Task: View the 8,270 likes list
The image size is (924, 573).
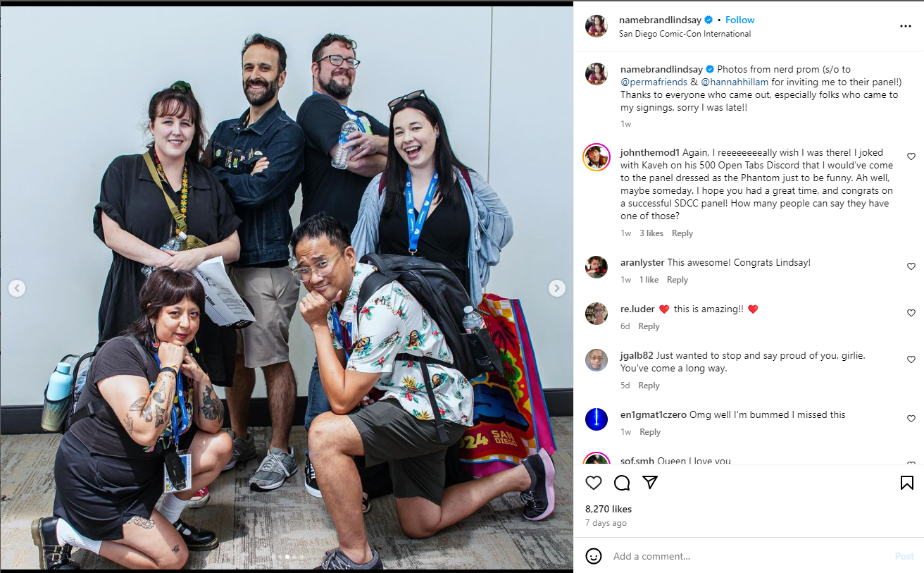Action: pyautogui.click(x=608, y=509)
